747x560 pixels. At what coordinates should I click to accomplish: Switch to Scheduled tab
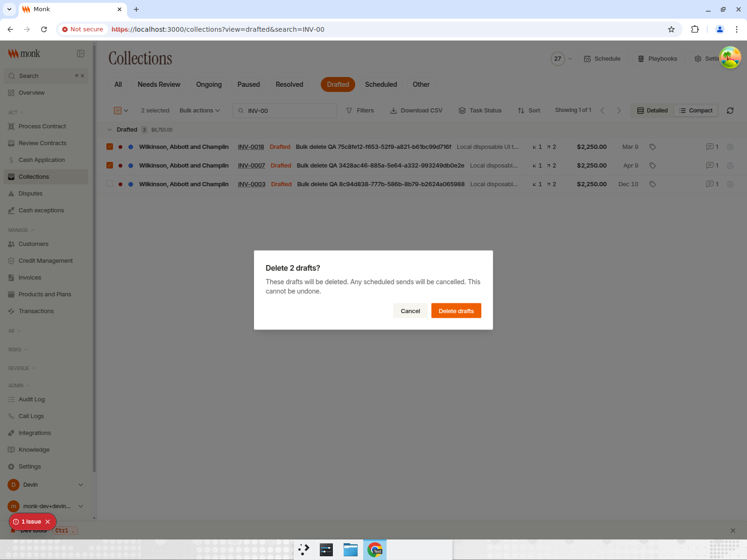coord(381,84)
